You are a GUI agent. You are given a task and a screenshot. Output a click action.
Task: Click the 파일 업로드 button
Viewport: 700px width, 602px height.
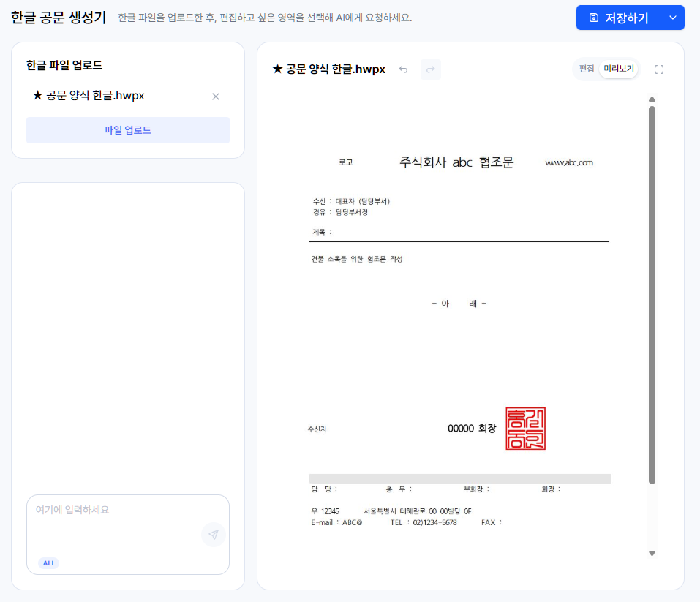pos(128,130)
